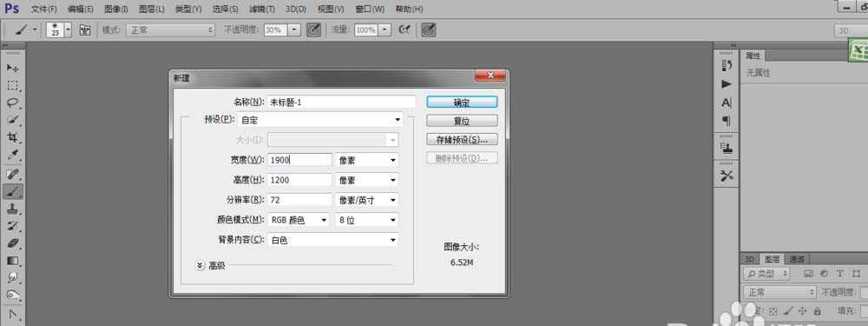Click the 存储预设(S)... button
The image size is (868, 326).
462,139
